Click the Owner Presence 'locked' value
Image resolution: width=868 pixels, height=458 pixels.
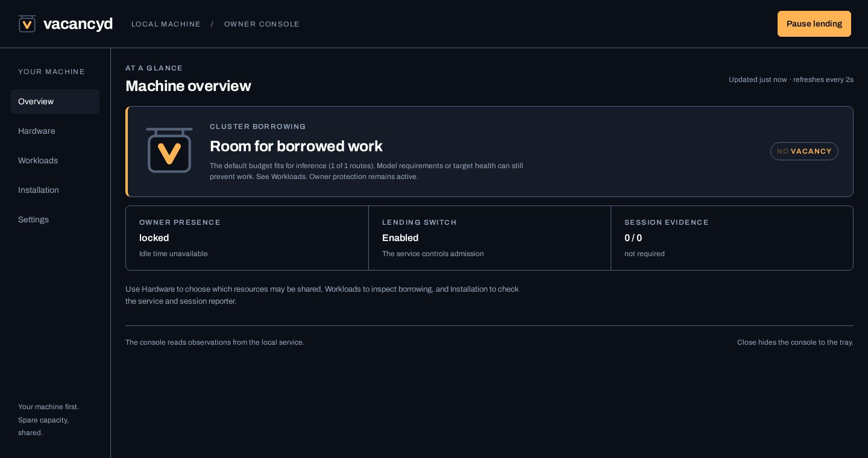pos(154,237)
